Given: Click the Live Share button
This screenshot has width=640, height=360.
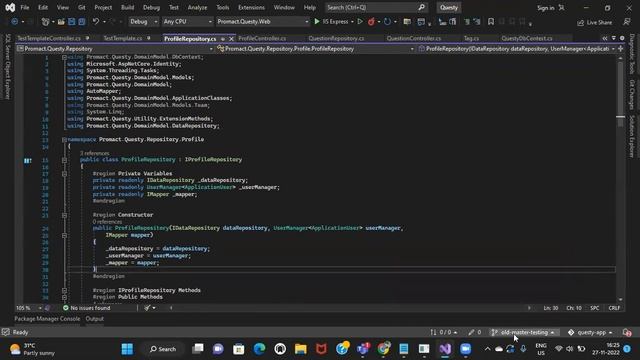Looking at the screenshot, I should 594,22.
